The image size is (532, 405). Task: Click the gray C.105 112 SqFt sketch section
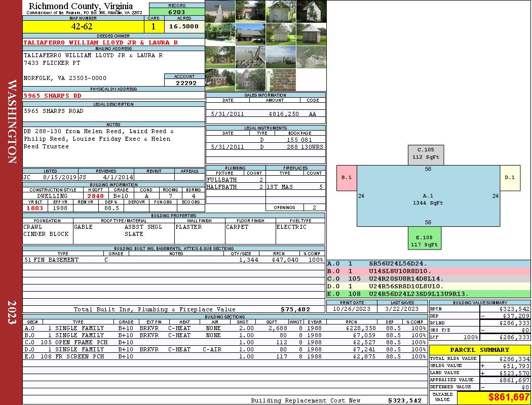coord(426,155)
